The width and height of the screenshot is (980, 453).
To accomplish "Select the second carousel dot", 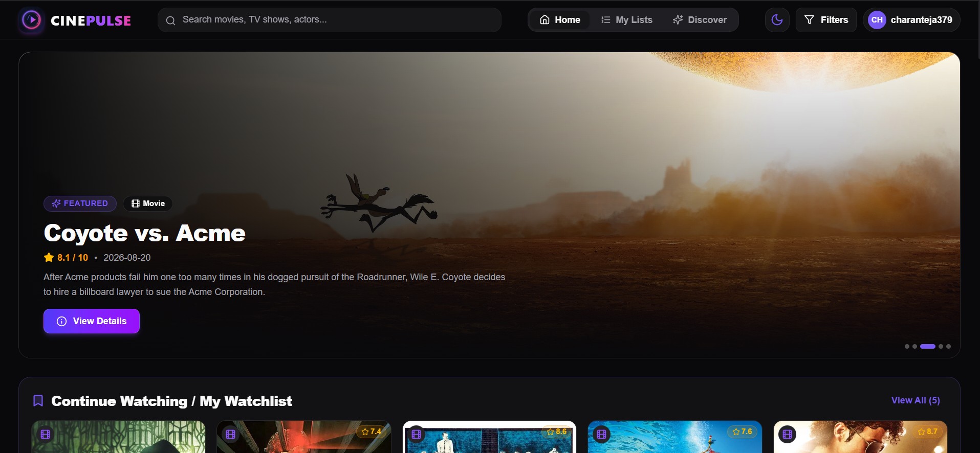I will (x=914, y=347).
